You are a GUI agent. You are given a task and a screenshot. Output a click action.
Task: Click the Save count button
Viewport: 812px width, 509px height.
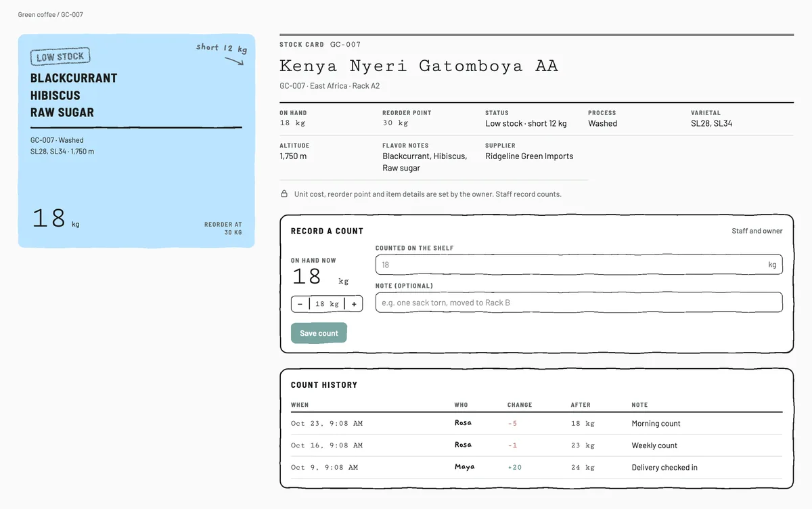click(x=319, y=333)
